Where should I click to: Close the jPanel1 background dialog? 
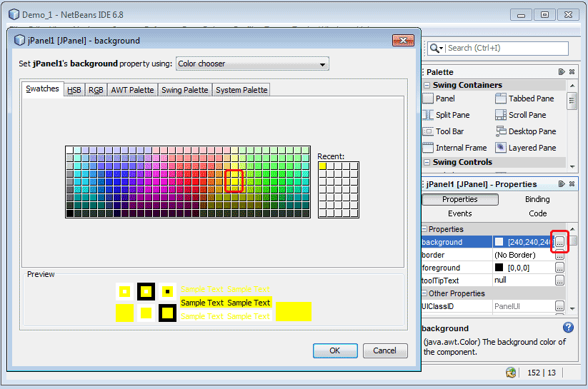click(x=403, y=40)
